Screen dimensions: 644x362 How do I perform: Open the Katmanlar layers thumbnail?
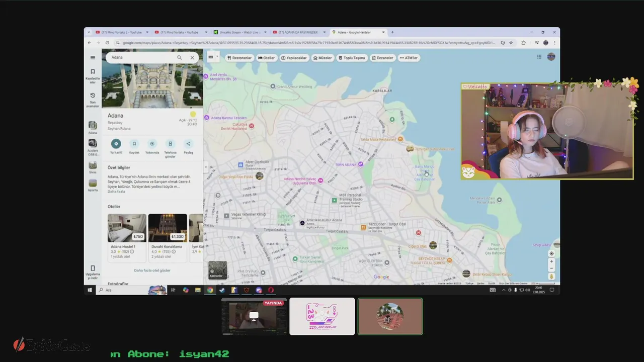tap(217, 270)
